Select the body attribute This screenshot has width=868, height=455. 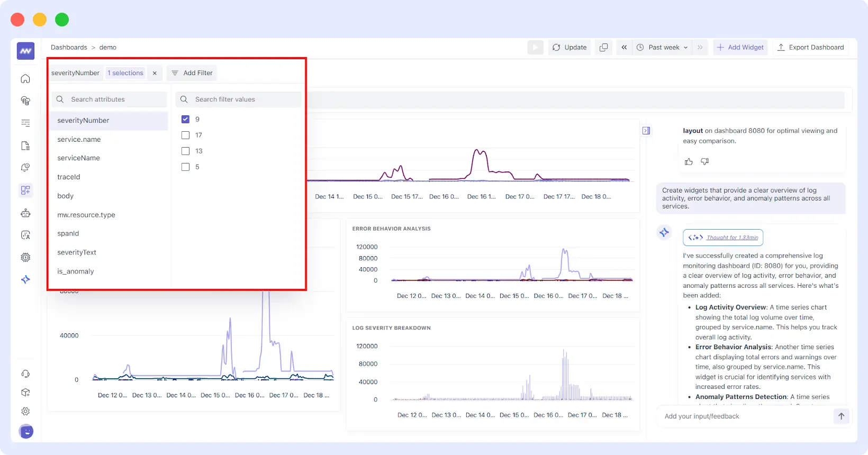point(109,196)
